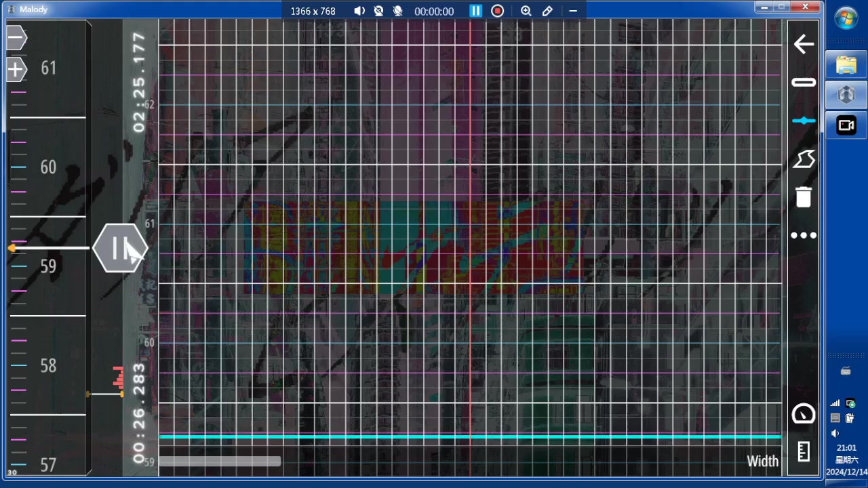The image size is (868, 488).
Task: Select the tap note tool
Action: [x=804, y=83]
